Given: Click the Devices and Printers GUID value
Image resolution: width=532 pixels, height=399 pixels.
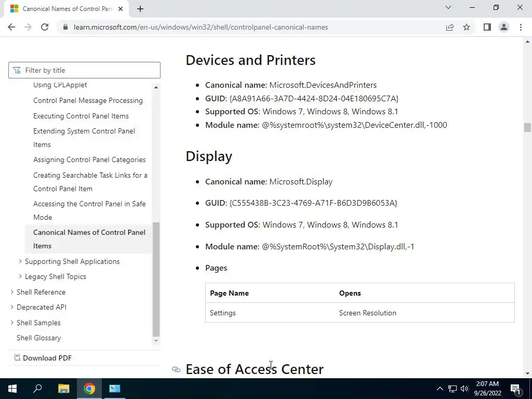Looking at the screenshot, I should [314, 98].
